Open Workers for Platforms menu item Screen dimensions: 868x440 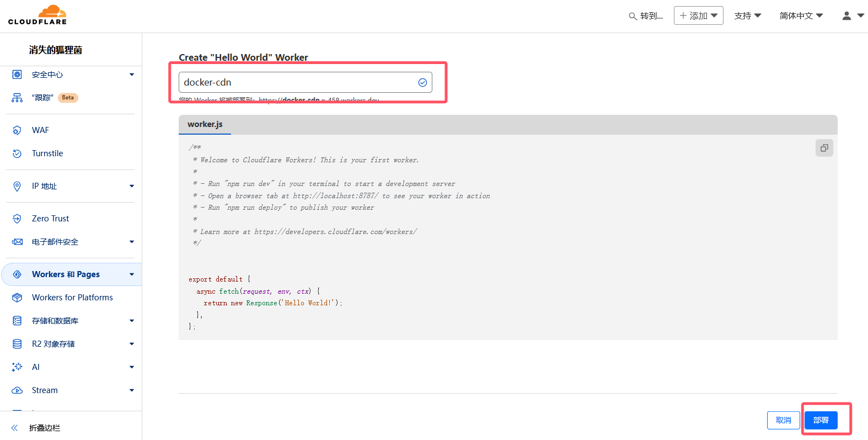click(72, 298)
